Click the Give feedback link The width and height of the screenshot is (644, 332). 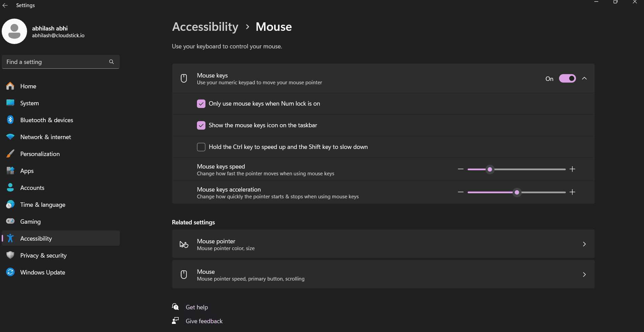pos(204,321)
